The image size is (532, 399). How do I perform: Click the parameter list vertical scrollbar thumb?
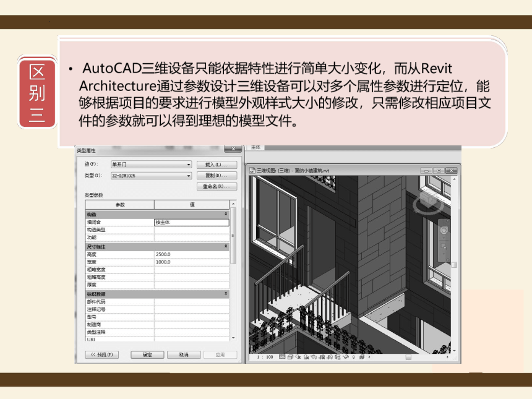(x=233, y=236)
